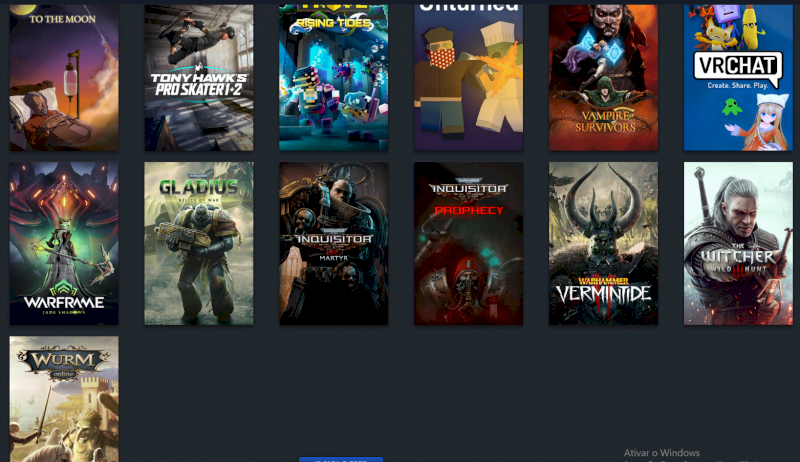Screen dimensions: 800x462
Task: Click the blue button at bottom edge
Action: point(341,459)
